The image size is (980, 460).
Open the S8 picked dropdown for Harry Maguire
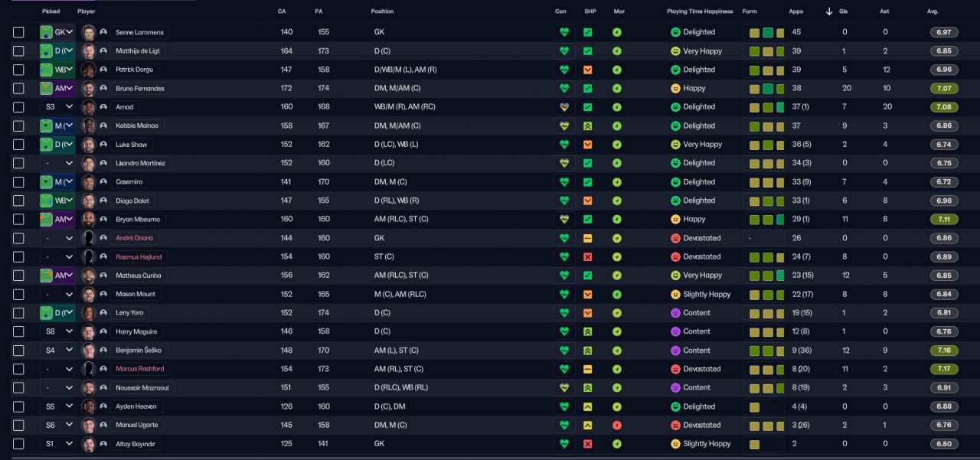[57, 331]
